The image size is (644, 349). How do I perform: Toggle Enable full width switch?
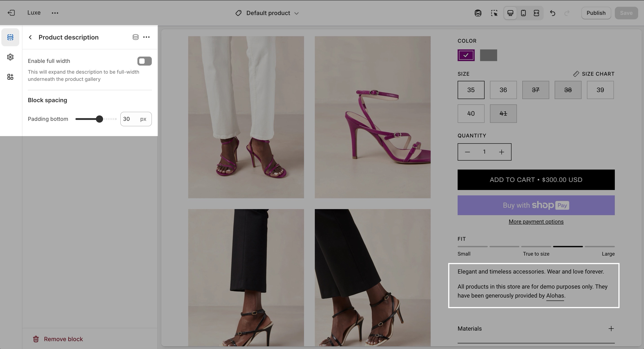(145, 61)
